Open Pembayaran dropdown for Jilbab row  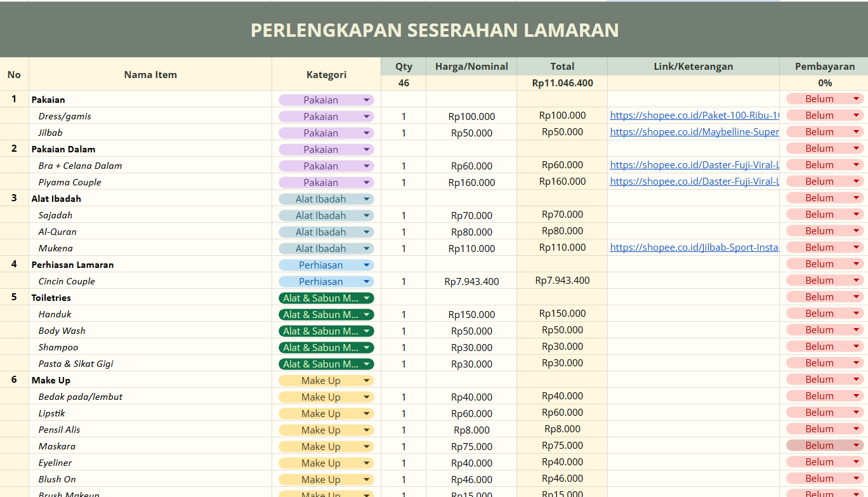click(856, 132)
